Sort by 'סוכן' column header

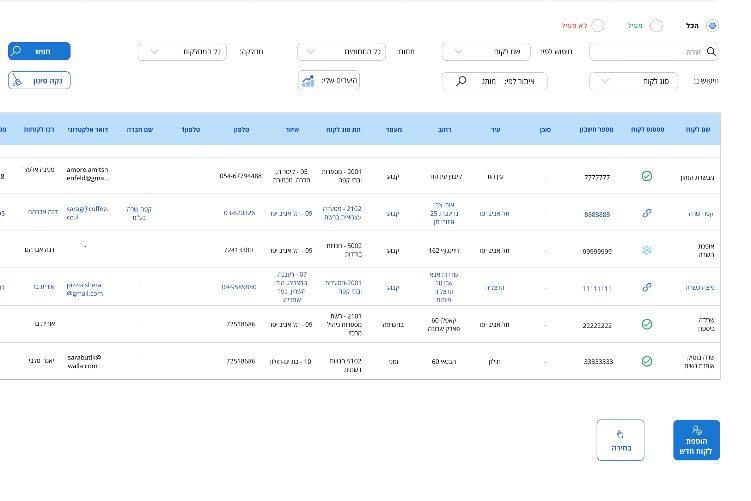click(x=545, y=130)
